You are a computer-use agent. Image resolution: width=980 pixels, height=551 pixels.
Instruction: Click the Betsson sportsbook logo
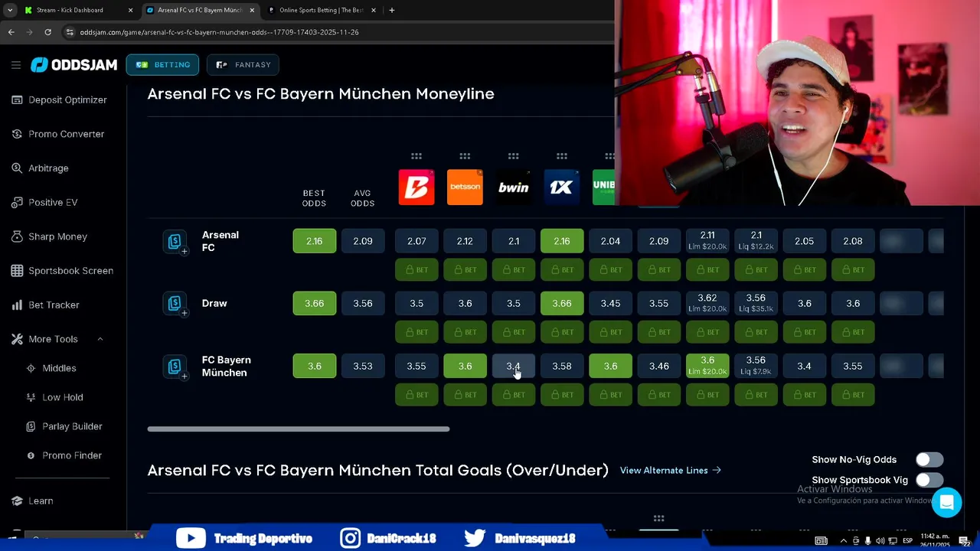465,187
